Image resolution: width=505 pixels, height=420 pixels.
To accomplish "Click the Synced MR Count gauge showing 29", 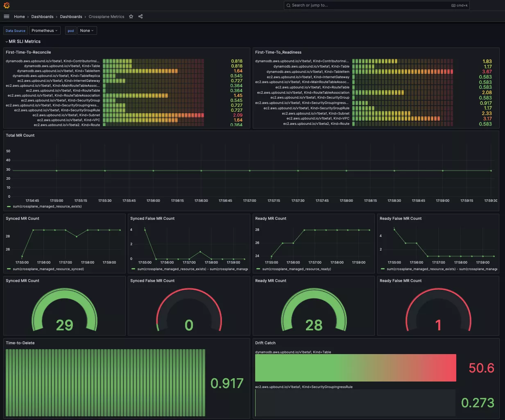I will (64, 311).
